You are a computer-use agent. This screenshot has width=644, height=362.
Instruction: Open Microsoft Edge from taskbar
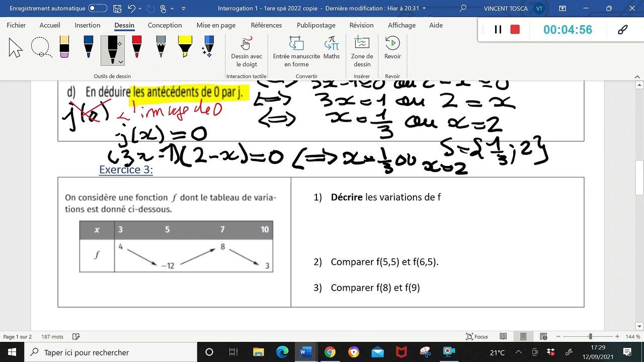pos(282,352)
